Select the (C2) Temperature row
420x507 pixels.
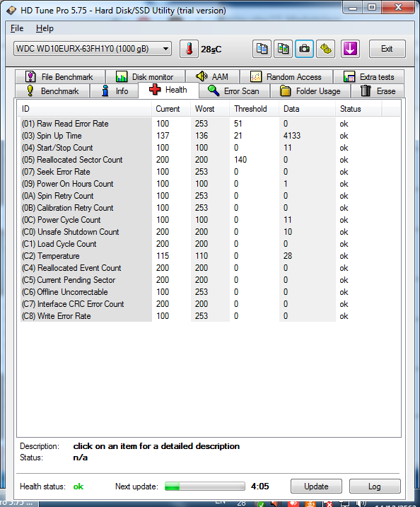pyautogui.click(x=210, y=256)
